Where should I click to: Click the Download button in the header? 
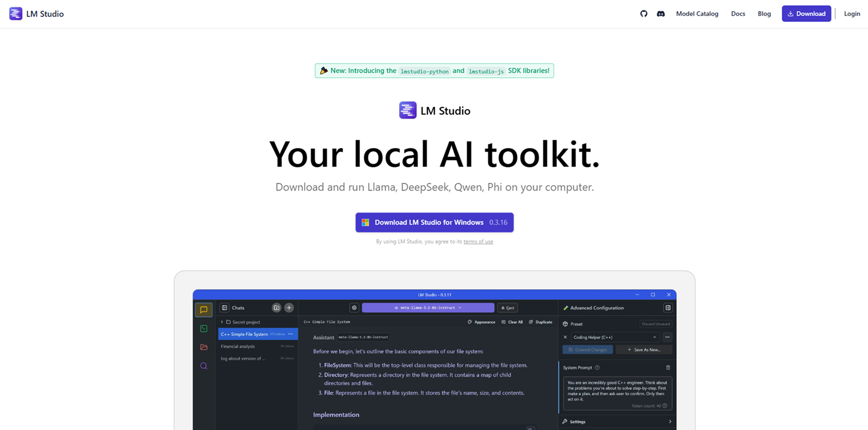tap(806, 14)
